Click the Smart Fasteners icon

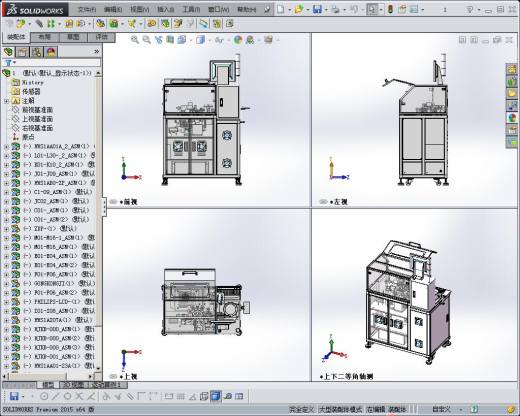(69, 24)
